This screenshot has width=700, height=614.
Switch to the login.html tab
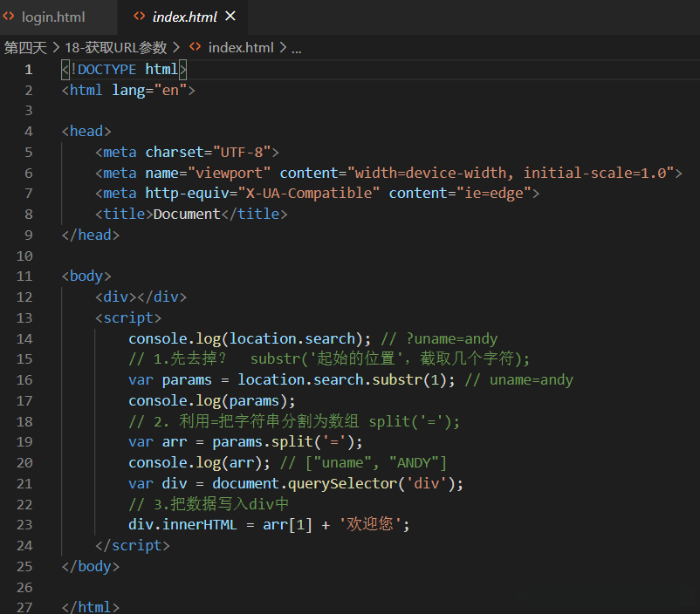[x=54, y=17]
